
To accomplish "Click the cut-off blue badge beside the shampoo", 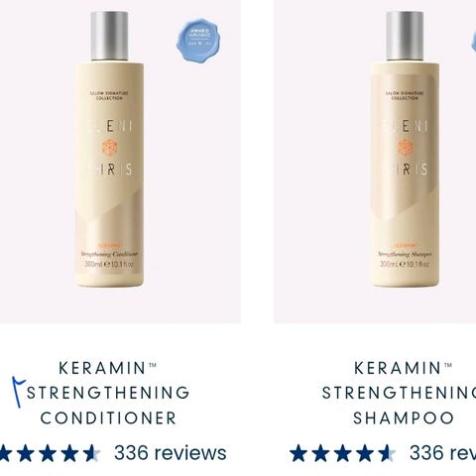I will [474, 43].
